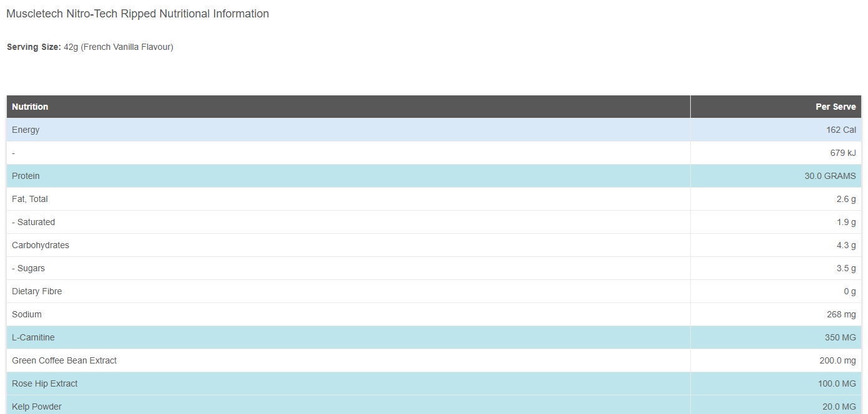
Task: Click the '3.5 g' value
Action: coord(846,268)
